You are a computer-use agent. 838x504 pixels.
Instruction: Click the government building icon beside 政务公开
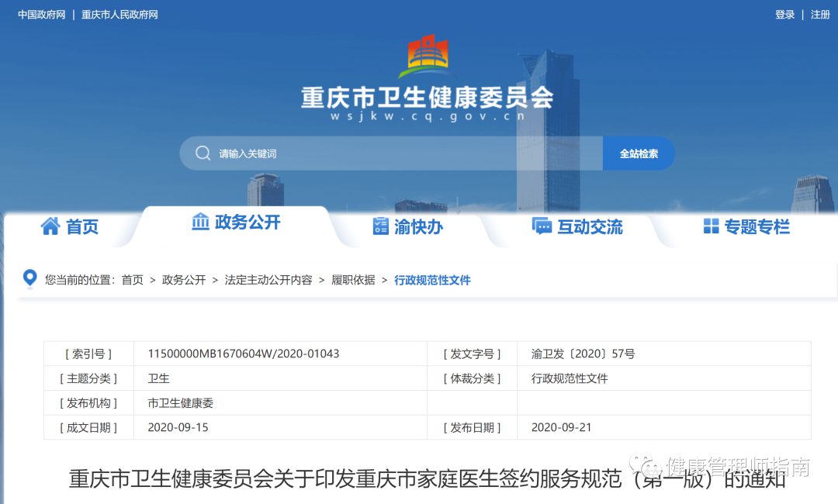coord(200,222)
